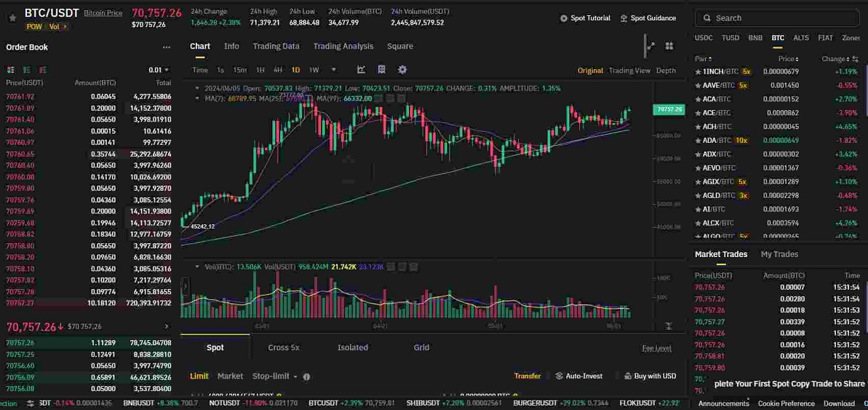Favorite BTC/USDT with the star icon
868x410 pixels.
click(12, 17)
